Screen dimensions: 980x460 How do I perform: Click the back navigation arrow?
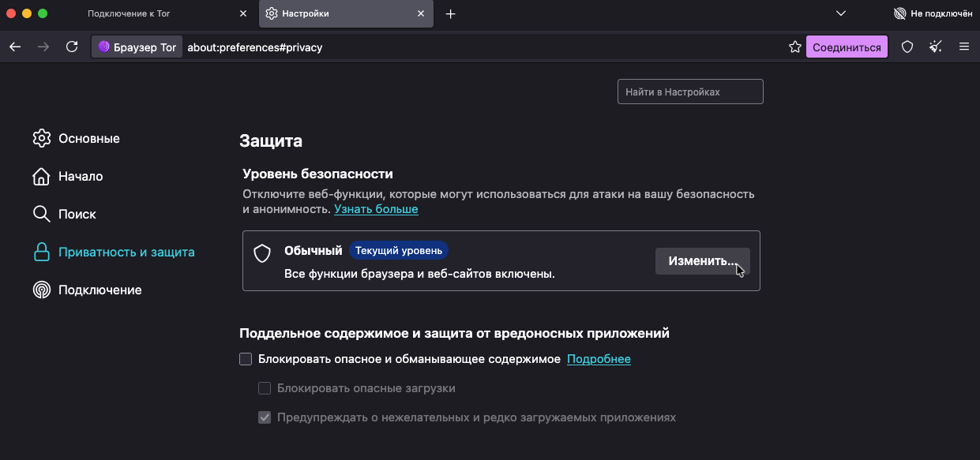pyautogui.click(x=15, y=47)
